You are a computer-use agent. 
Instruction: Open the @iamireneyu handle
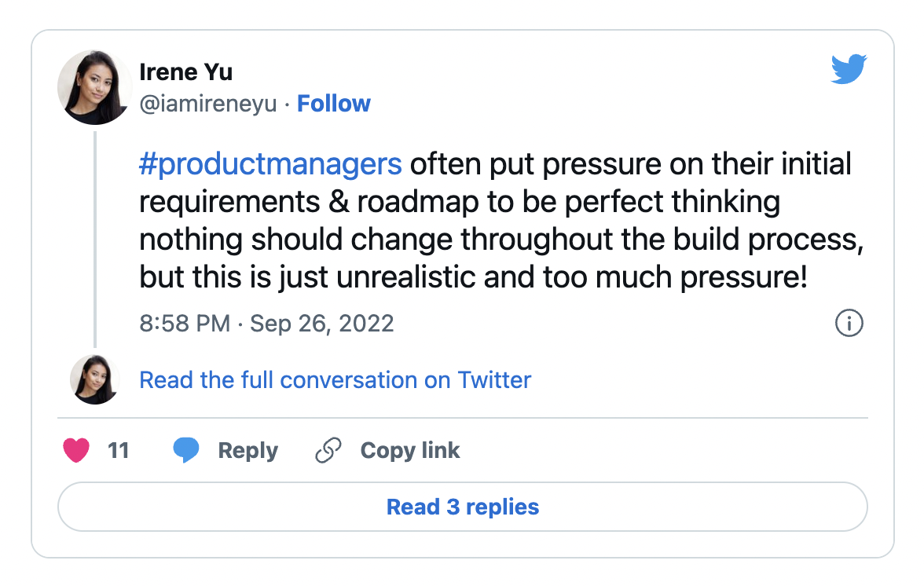point(208,104)
